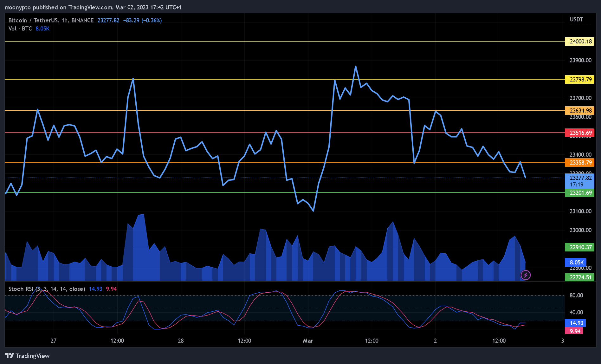Click the 28 date label on time axis
Image resolution: width=601 pixels, height=364 pixels.
[181, 341]
